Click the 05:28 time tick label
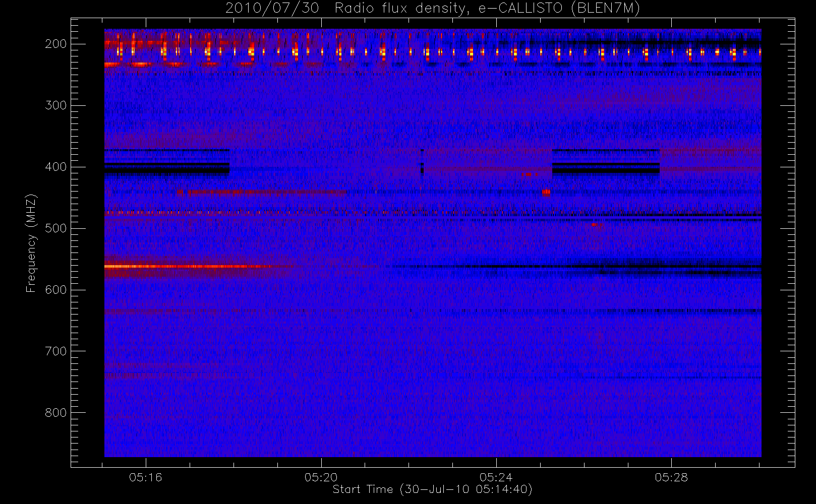This screenshot has width=816, height=504. coord(671,477)
